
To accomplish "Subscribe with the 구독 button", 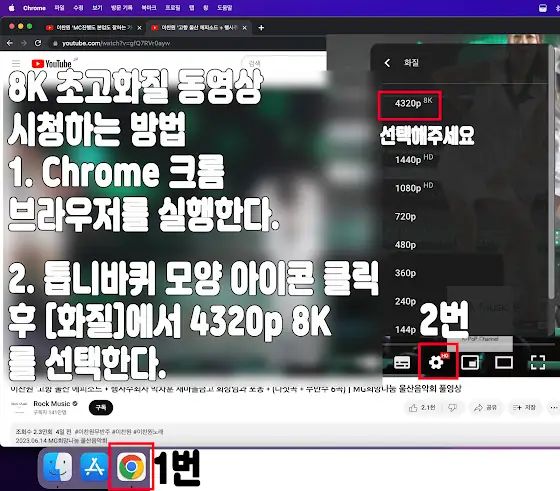I will click(101, 407).
